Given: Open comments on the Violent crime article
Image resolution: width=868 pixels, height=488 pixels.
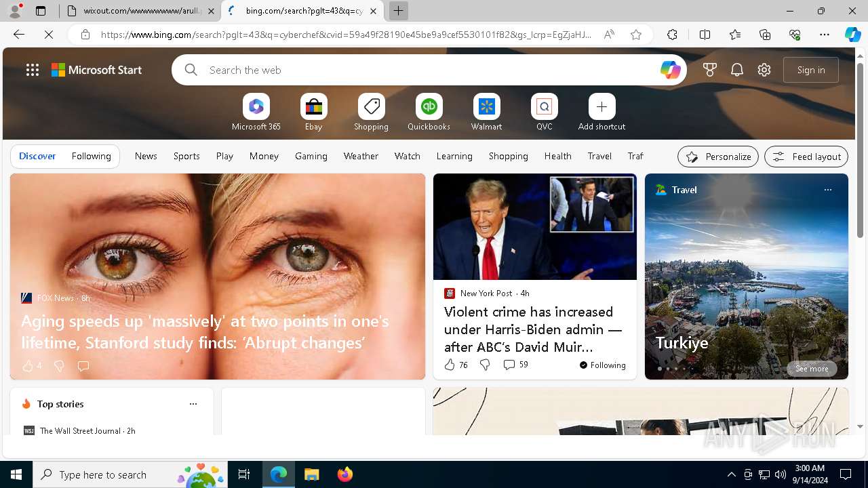Looking at the screenshot, I should coord(515,365).
